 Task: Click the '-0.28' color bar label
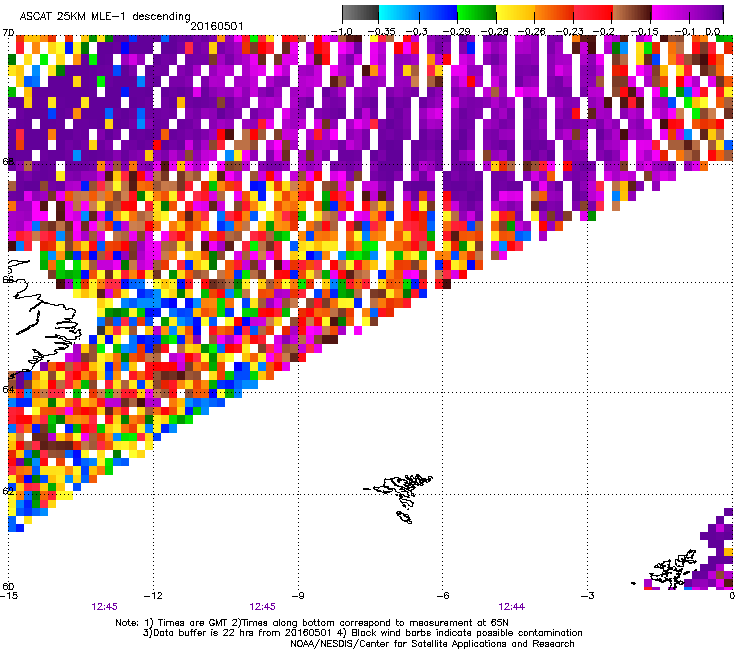pos(495,31)
